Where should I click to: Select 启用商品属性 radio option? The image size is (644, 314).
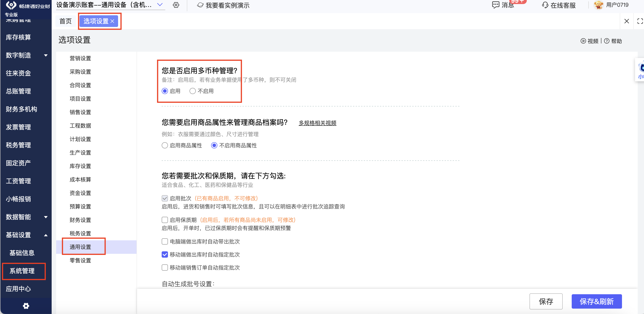pos(165,146)
